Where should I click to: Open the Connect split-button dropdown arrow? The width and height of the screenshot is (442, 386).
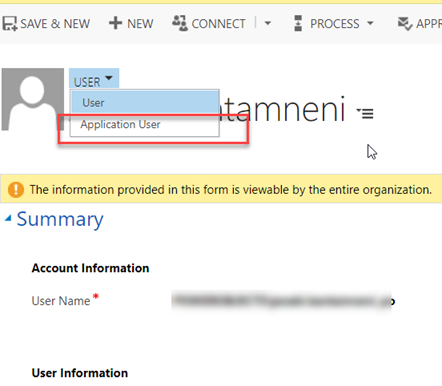[x=267, y=24]
